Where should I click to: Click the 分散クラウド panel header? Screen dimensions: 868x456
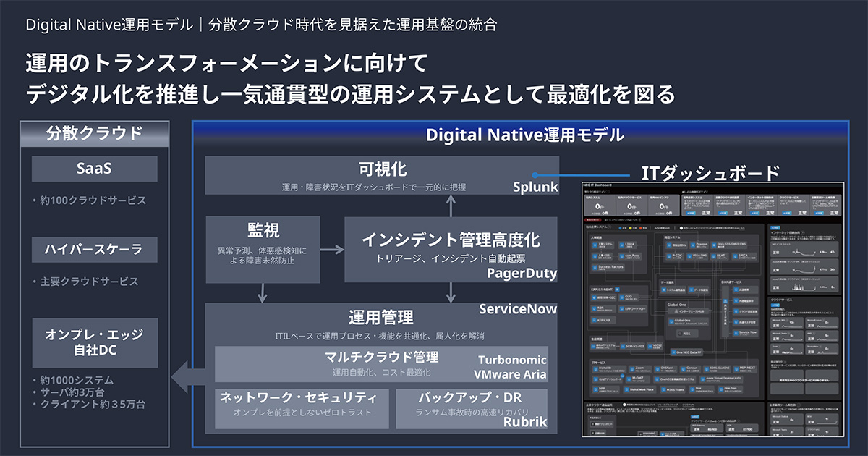click(x=95, y=133)
